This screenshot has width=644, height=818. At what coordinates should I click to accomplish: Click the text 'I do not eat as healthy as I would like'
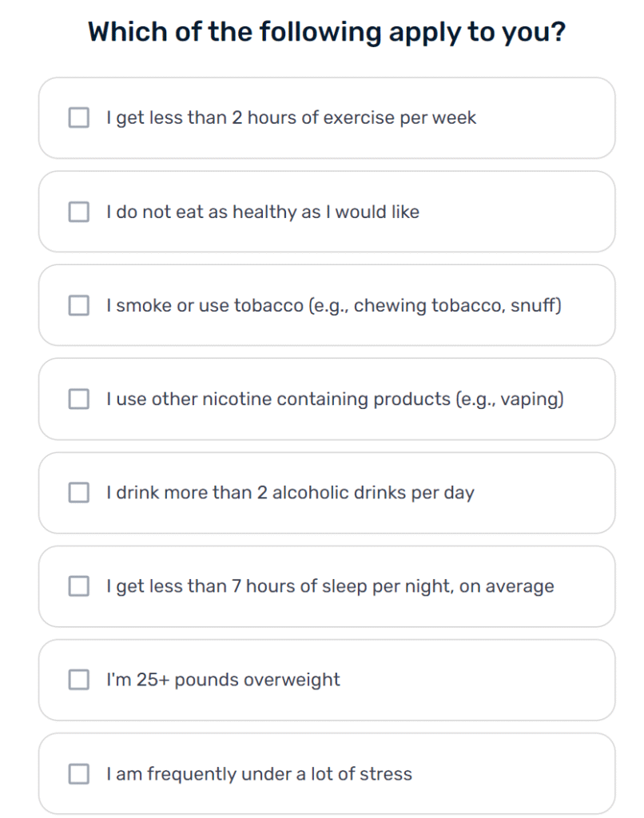pos(263,212)
